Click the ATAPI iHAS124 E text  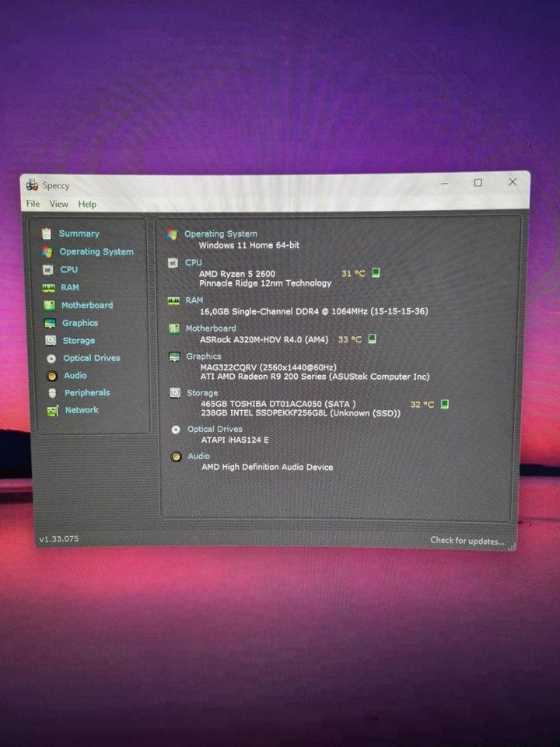(235, 440)
